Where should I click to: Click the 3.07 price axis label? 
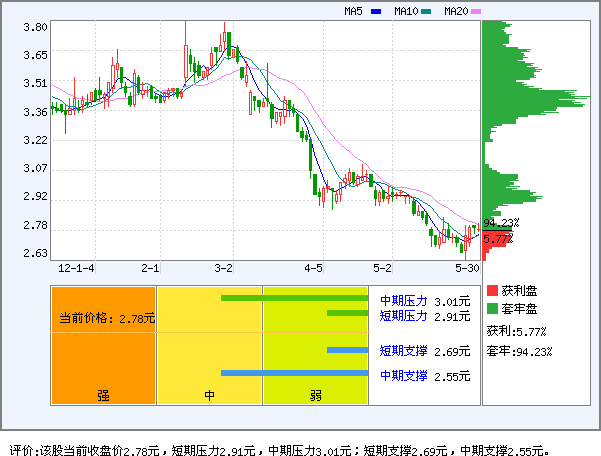(35, 168)
